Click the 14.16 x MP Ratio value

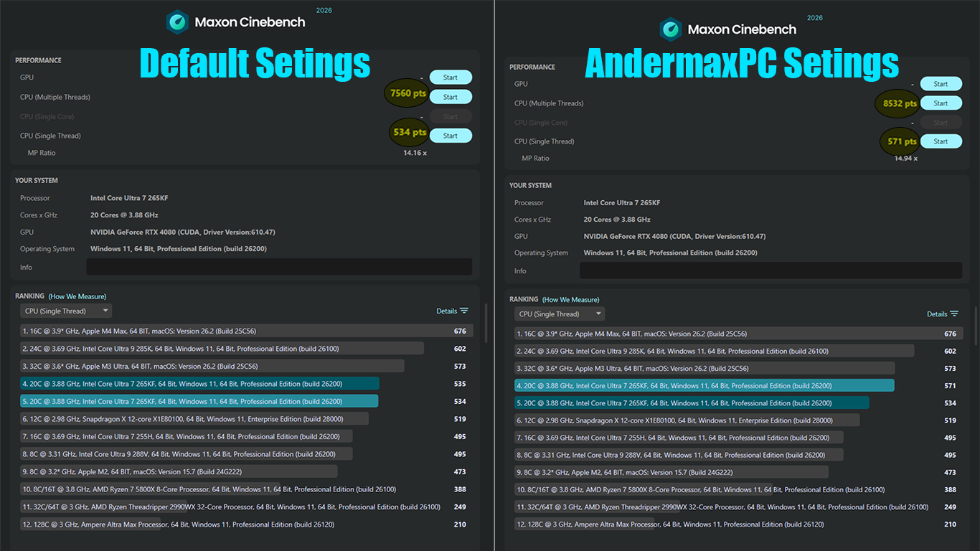pyautogui.click(x=415, y=153)
